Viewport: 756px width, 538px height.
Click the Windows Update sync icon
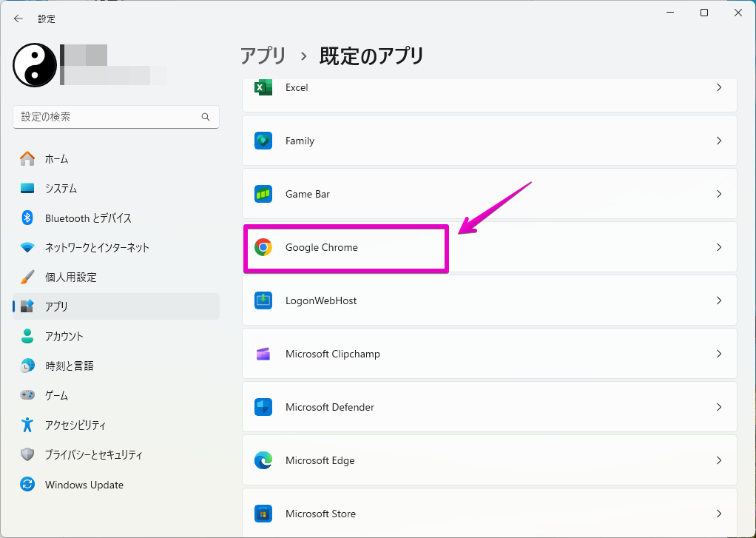(27, 485)
